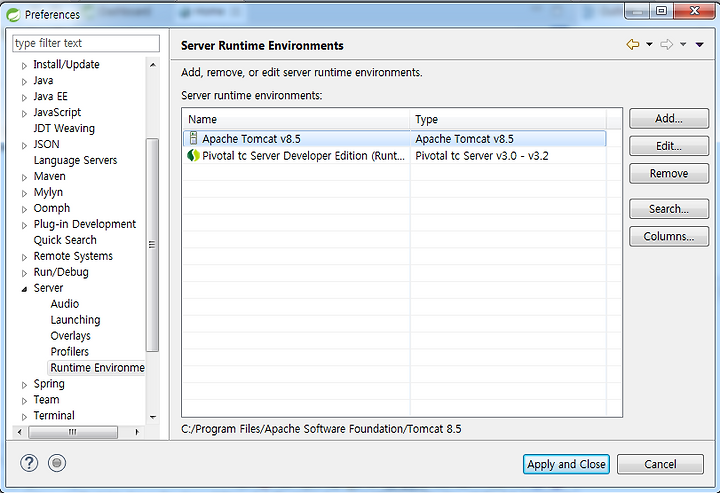
Task: Click the tree vertical scrollbar thumb
Action: tap(152, 245)
